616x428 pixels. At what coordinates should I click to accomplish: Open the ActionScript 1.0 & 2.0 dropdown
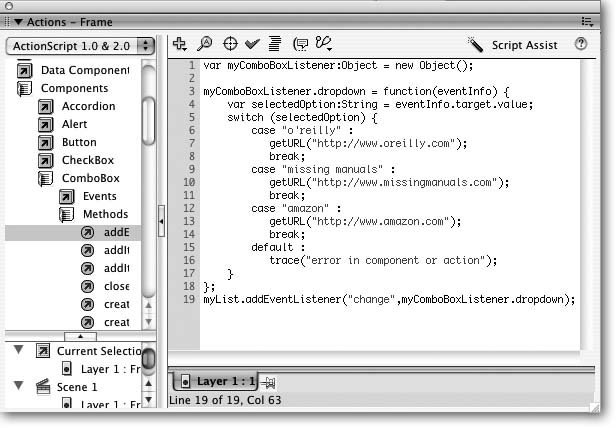(x=79, y=46)
